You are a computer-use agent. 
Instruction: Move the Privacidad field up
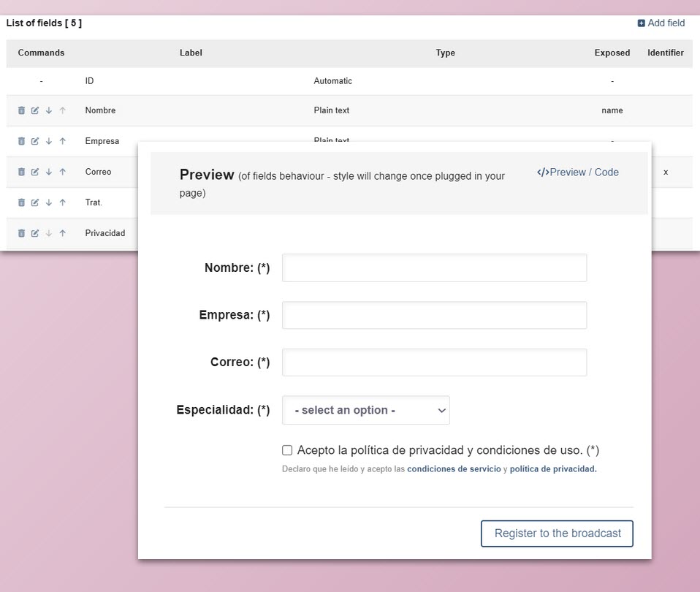point(63,233)
